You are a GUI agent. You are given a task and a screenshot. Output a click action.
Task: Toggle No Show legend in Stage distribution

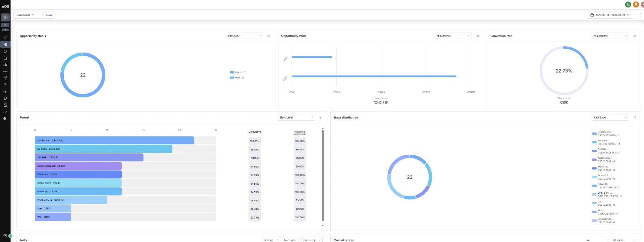606,142
